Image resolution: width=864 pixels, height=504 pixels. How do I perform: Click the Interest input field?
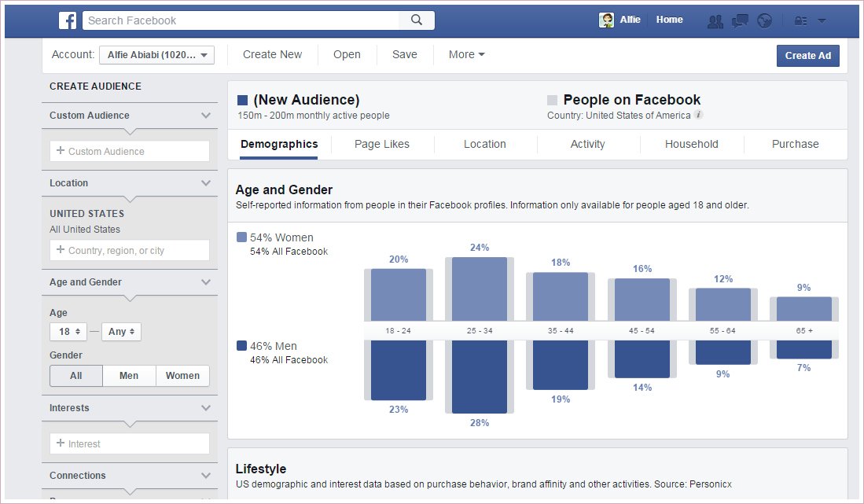[x=130, y=443]
